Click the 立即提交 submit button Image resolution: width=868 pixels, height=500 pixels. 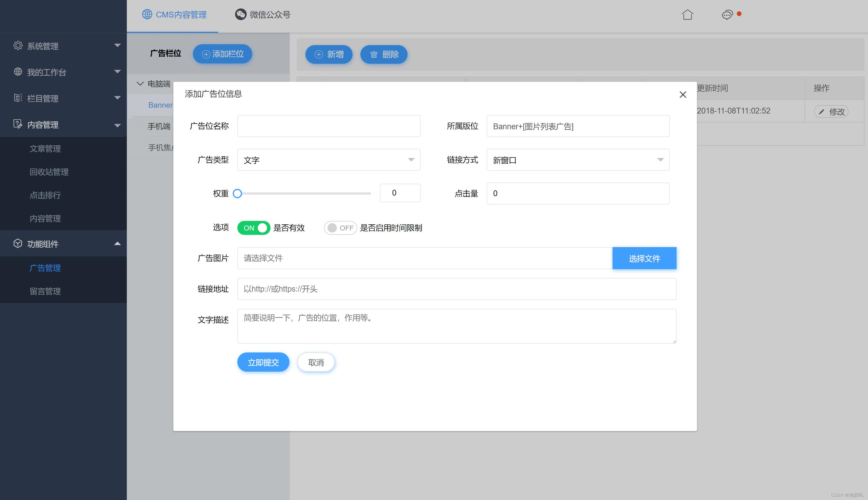263,362
